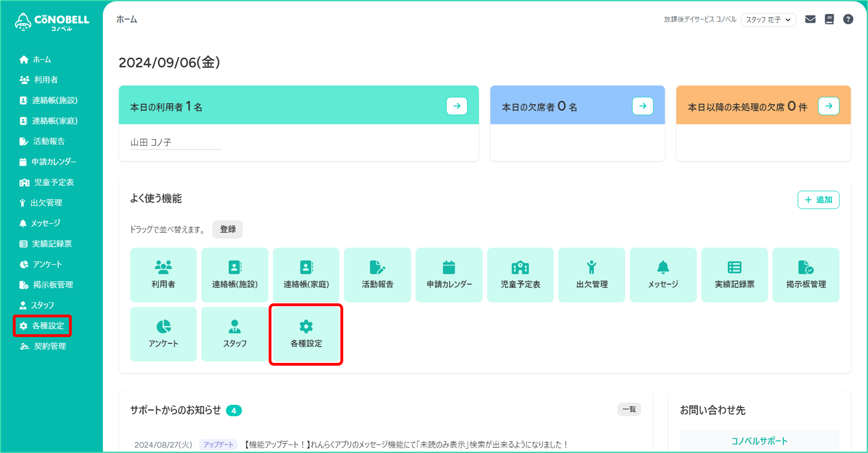Click the arrow on 本日の利用者 card
Screen dimensions: 868x453
pos(456,106)
